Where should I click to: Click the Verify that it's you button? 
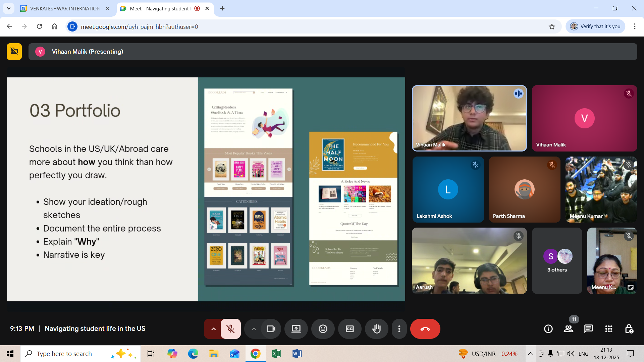coord(595,26)
